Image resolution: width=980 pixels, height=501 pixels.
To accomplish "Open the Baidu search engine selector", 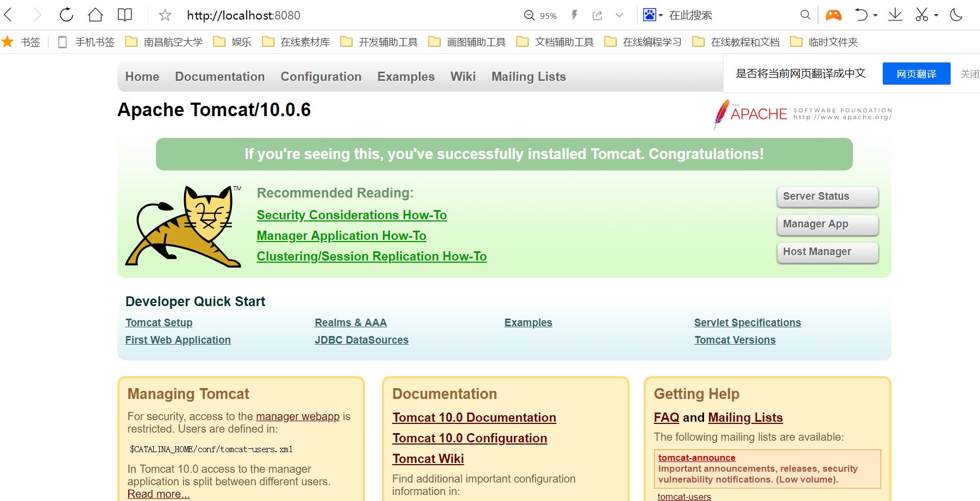I will point(652,15).
